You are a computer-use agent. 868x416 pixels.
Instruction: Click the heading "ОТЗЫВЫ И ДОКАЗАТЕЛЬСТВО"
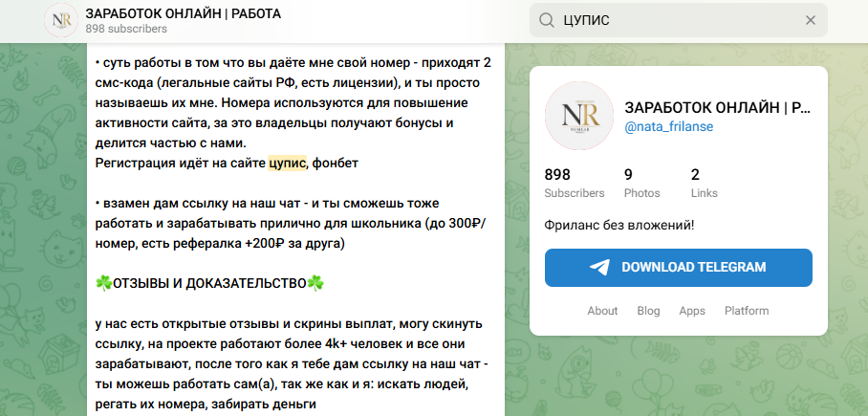(209, 284)
